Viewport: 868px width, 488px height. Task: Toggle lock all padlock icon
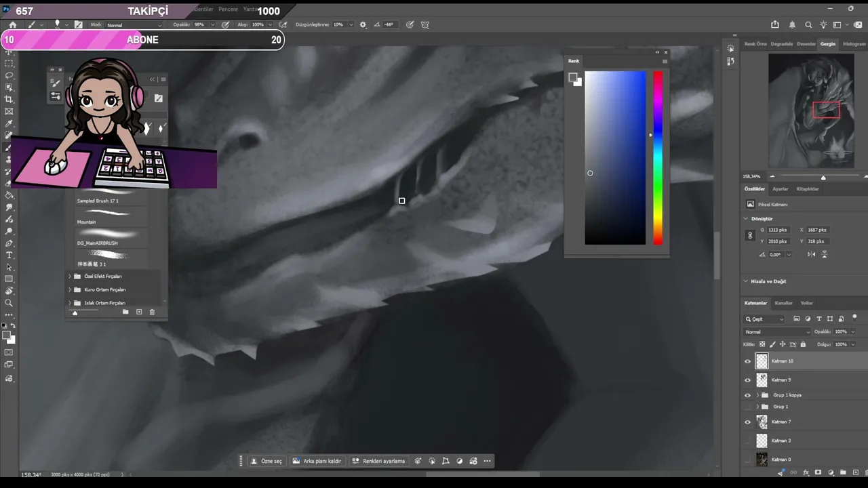(803, 344)
